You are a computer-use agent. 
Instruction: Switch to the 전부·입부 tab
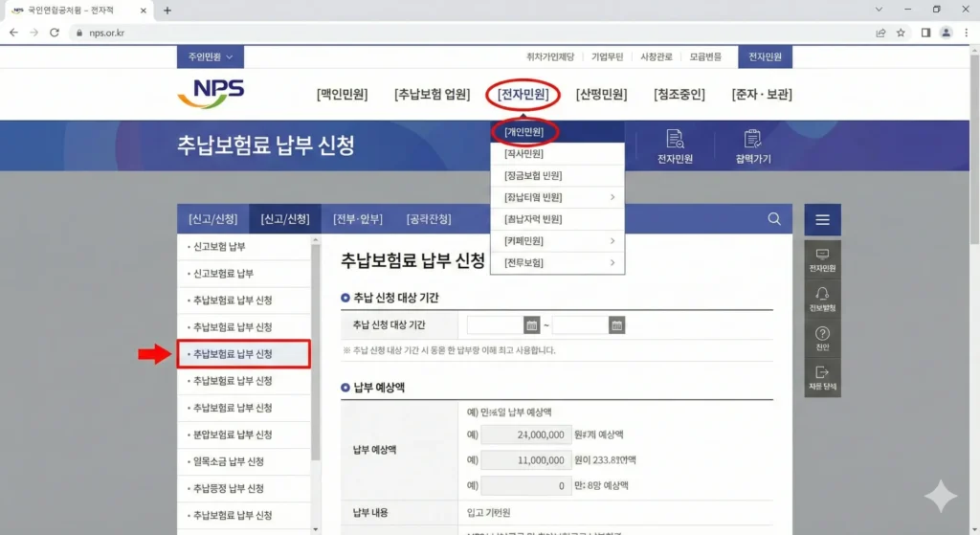pos(357,219)
